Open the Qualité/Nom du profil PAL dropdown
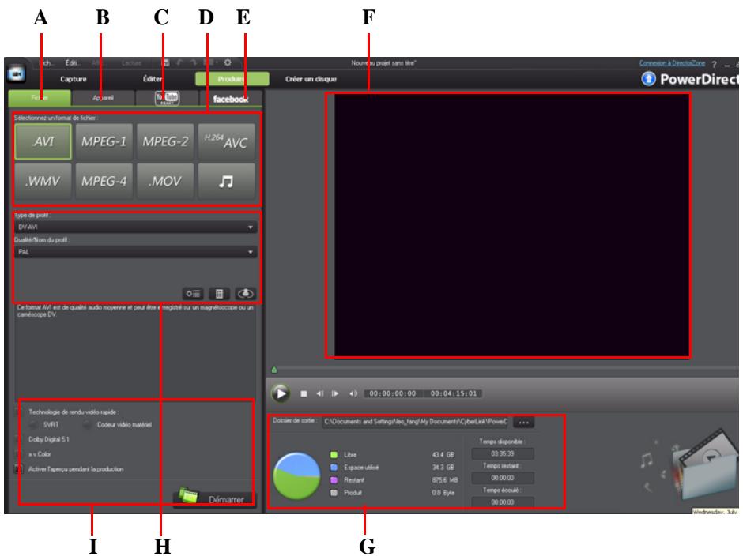The height and width of the screenshot is (560, 743). click(x=135, y=252)
